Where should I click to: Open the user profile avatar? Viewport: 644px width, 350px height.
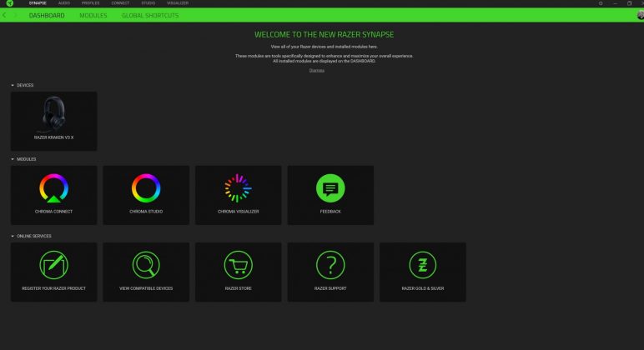tap(641, 15)
